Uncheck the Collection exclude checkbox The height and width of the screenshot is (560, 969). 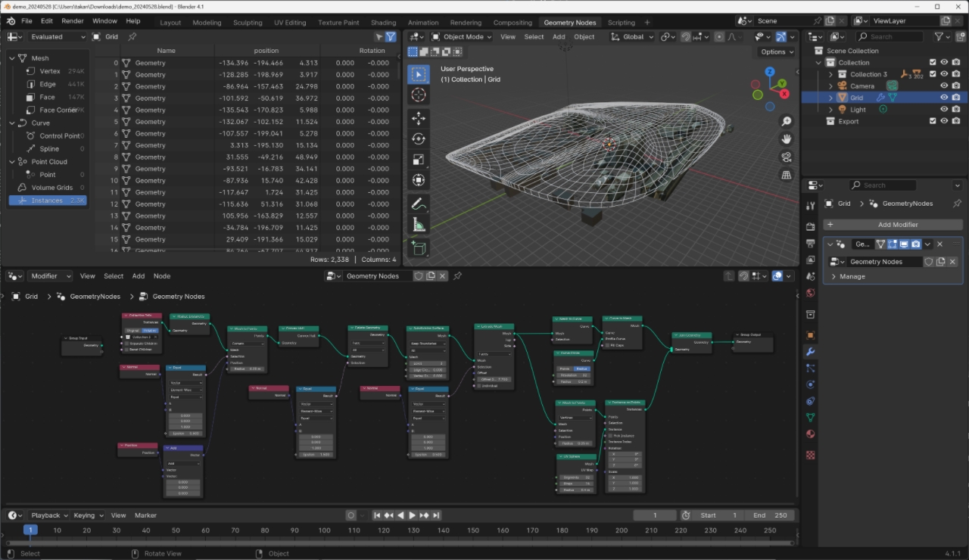point(933,63)
